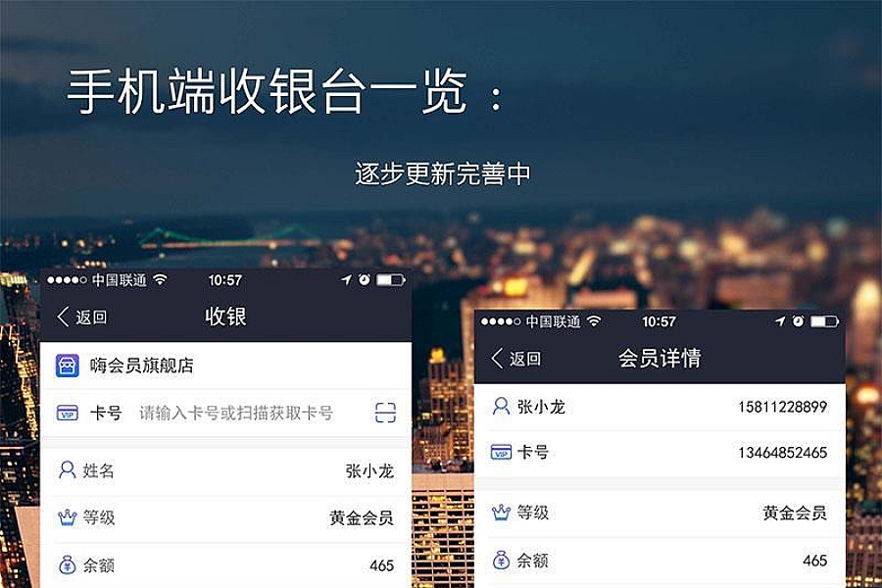882x588 pixels.
Task: Focus the 请输入卡号 card number field
Action: pos(236,413)
